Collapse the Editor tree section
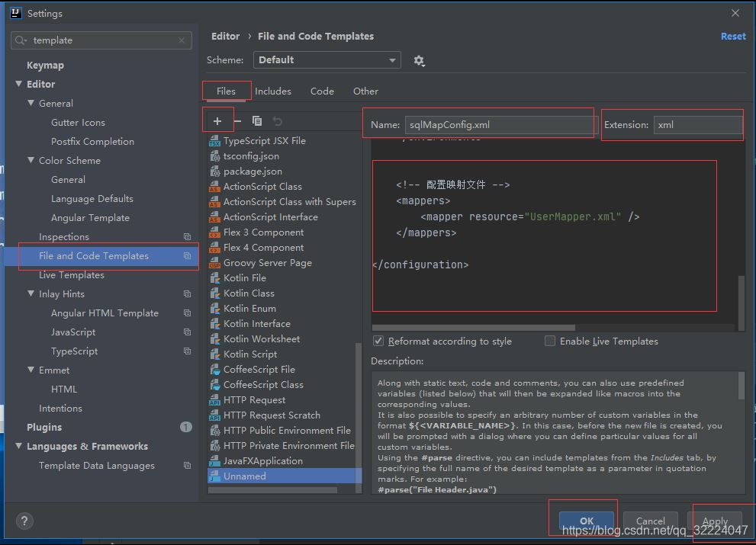 [19, 84]
